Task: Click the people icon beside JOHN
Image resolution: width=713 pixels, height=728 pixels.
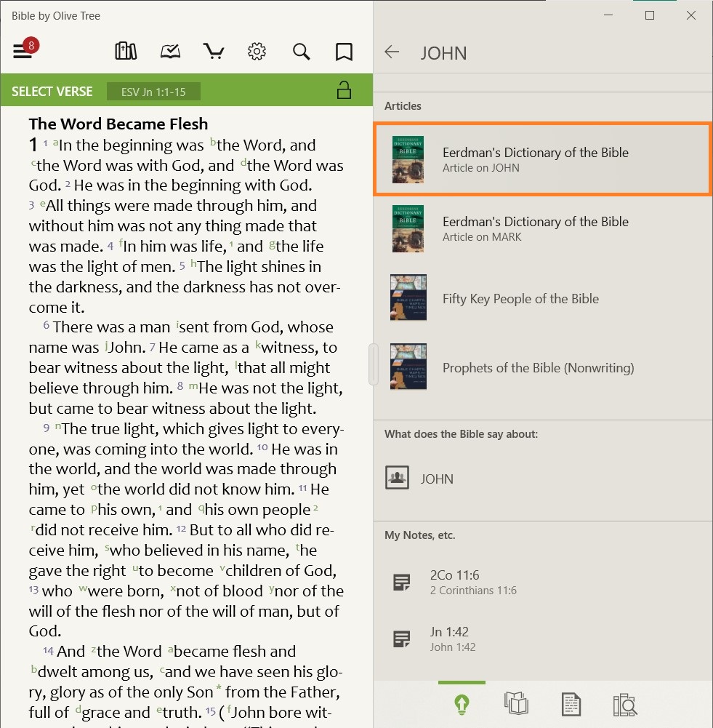Action: tap(397, 477)
